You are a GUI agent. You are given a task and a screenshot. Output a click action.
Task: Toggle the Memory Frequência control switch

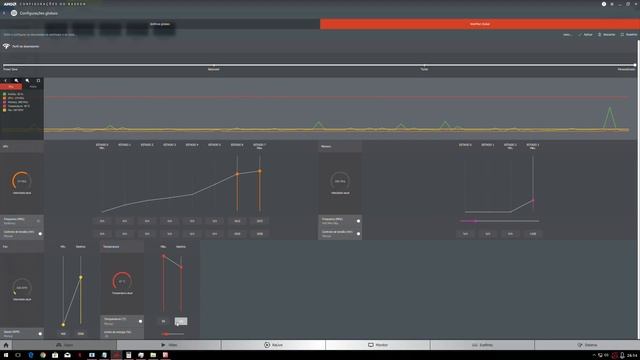(358, 221)
